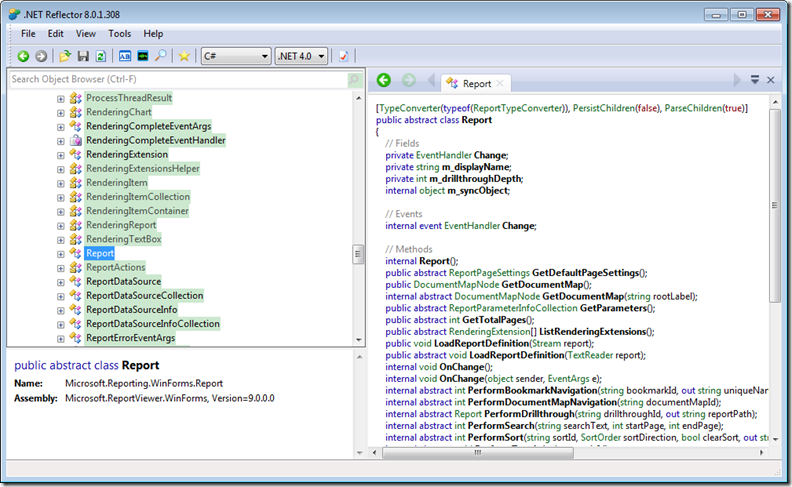The height and width of the screenshot is (487, 792).
Task: Click the delegate icon beside RenderingCompleteEventHandler
Action: pos(76,140)
